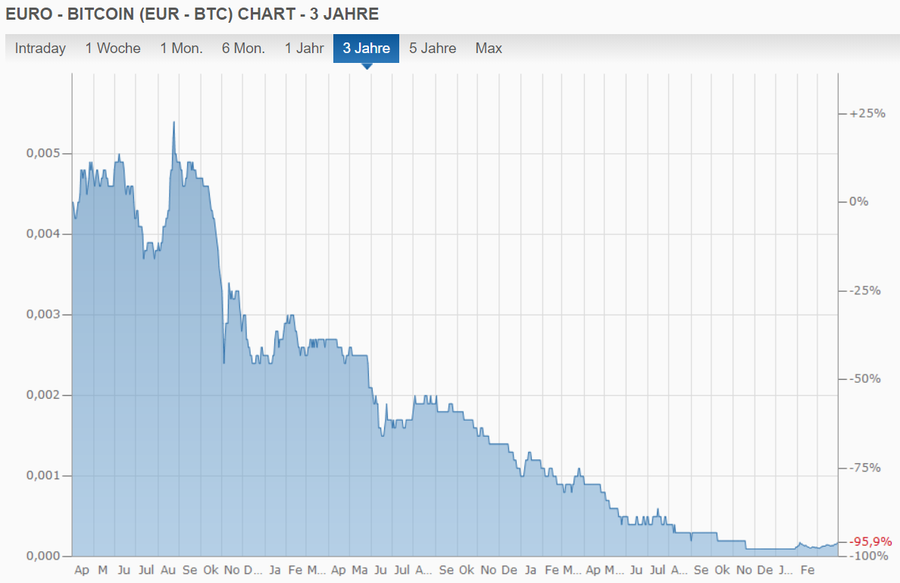Click the red -95,9% change label
900x583 pixels.
click(870, 541)
